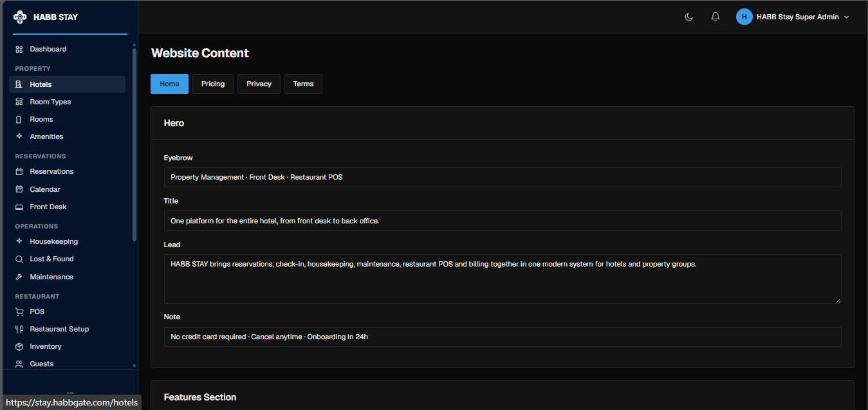Click the Website Content heading
The height and width of the screenshot is (410, 868).
pos(200,53)
